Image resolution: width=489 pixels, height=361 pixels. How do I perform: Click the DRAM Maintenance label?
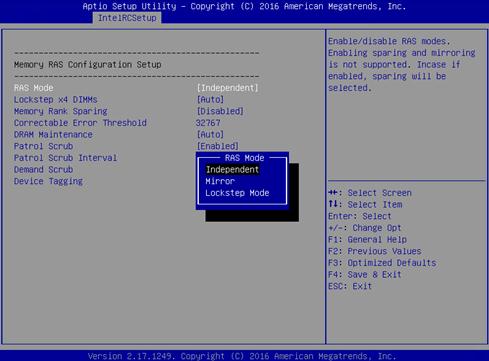(53, 135)
